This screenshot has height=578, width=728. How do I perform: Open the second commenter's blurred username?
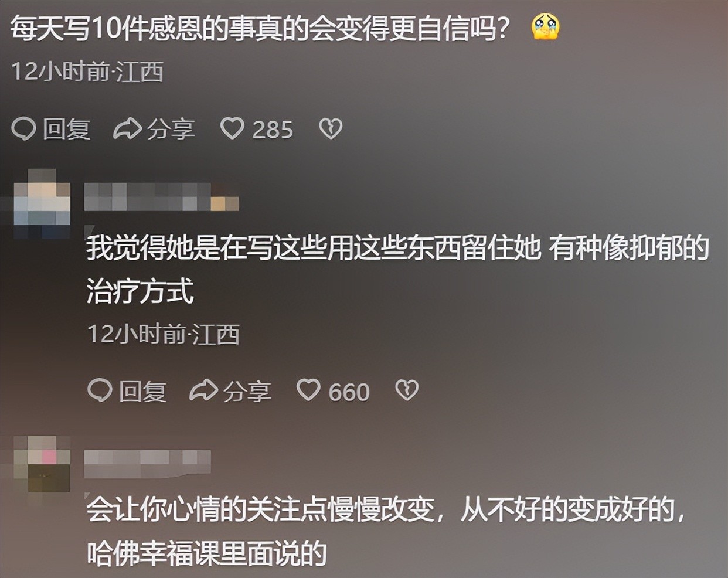162,197
